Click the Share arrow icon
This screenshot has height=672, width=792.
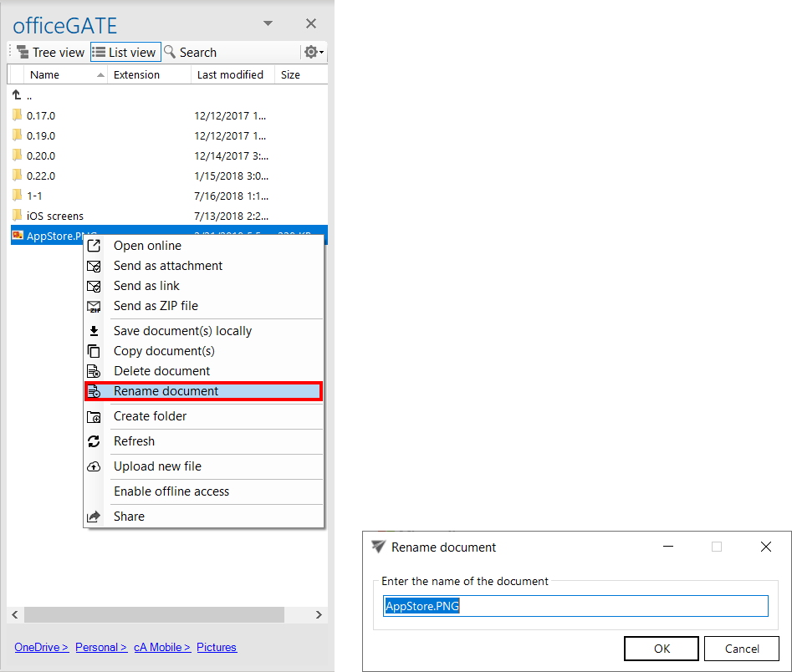(x=95, y=517)
